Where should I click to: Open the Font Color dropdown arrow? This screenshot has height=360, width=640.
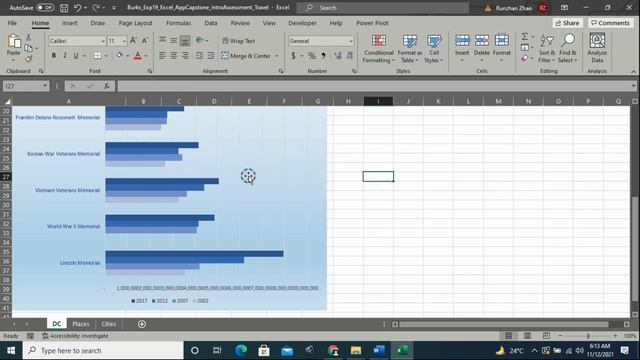(146, 56)
